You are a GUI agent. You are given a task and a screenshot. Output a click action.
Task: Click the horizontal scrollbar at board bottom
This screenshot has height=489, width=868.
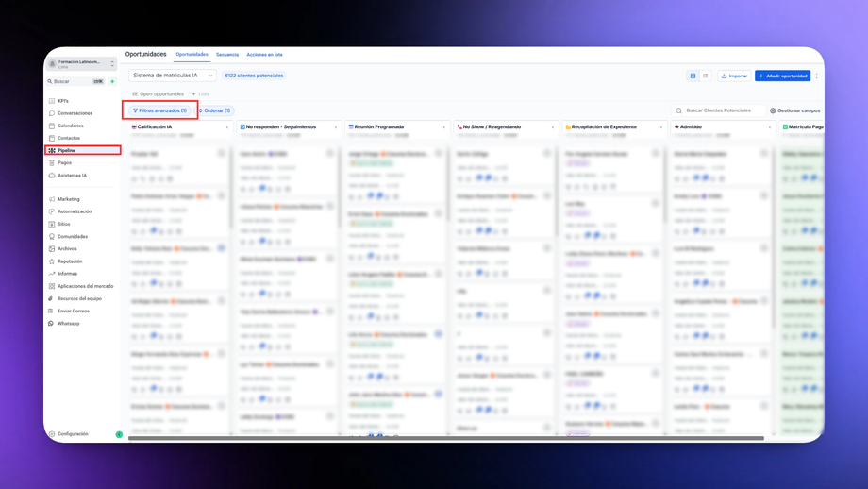pos(445,438)
